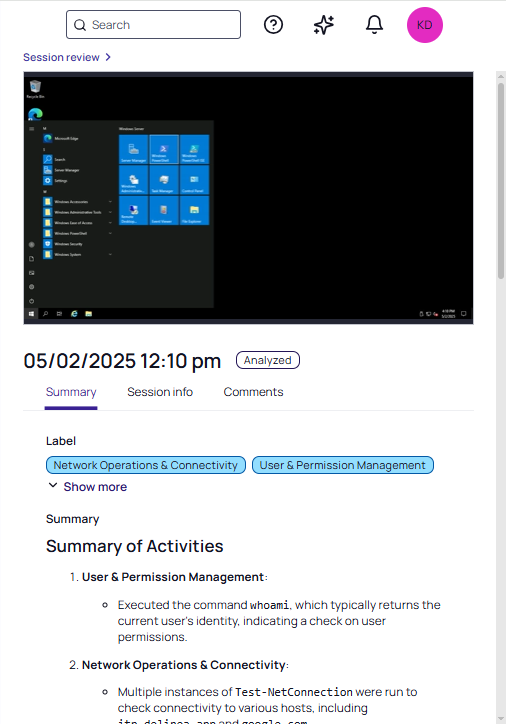The image size is (506, 724).
Task: Click the Network Operations & Connectivity label
Action: tap(145, 465)
